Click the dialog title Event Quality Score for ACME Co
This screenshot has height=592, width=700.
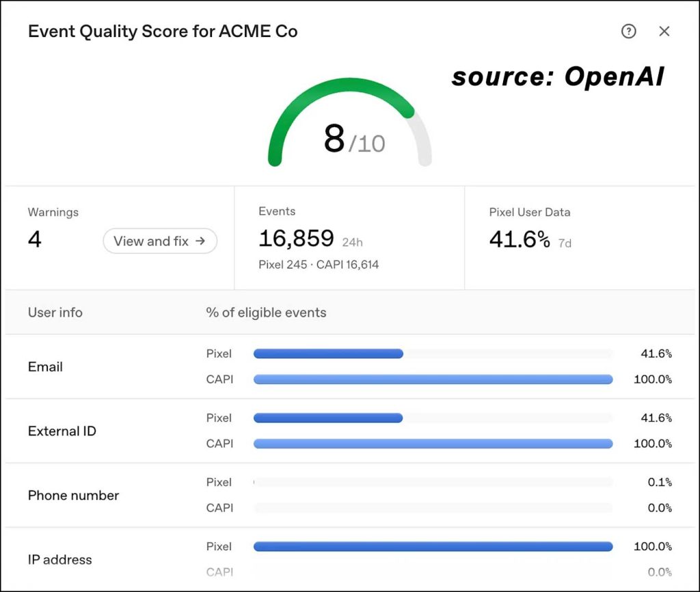[163, 31]
